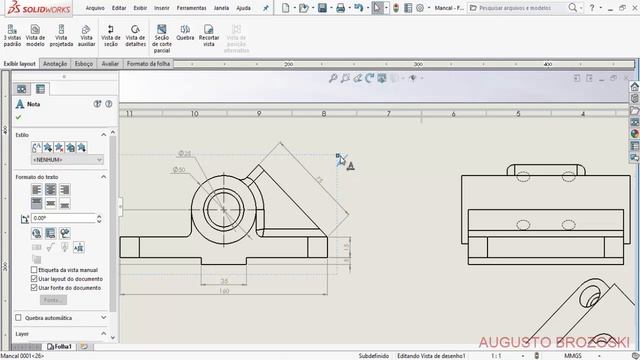Open the Save options dropdown arrow
The image size is (640, 360).
[331, 8]
